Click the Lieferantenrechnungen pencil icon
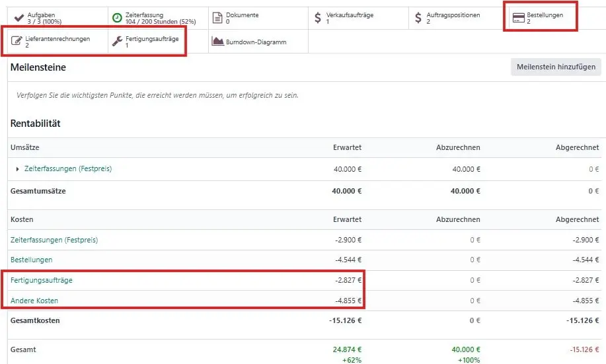Image resolution: width=606 pixels, height=364 pixels. point(17,42)
